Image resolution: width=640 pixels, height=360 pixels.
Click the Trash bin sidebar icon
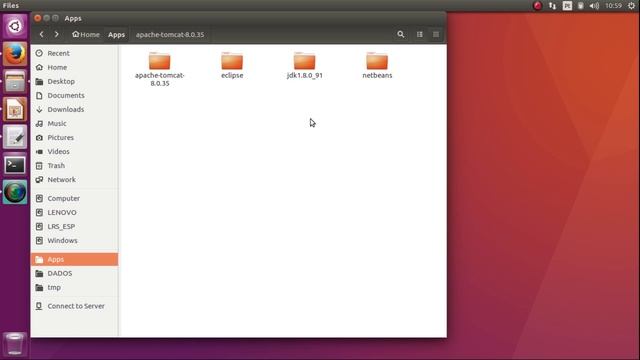click(39, 166)
